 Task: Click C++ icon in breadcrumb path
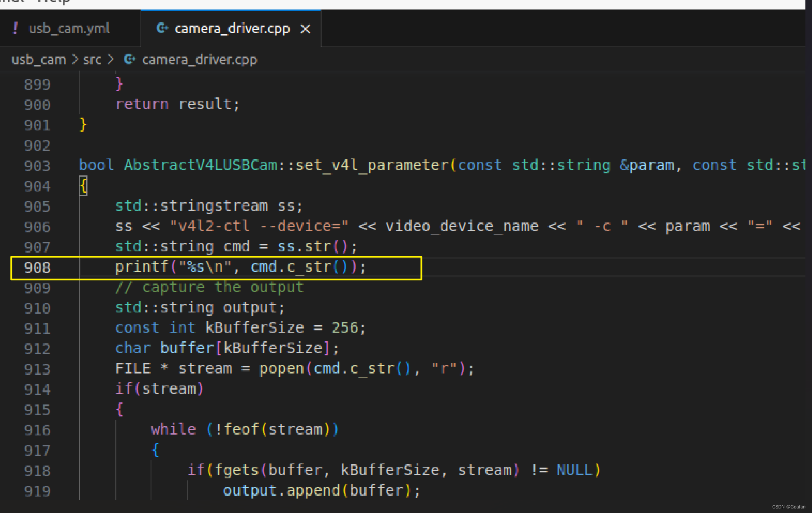(130, 59)
